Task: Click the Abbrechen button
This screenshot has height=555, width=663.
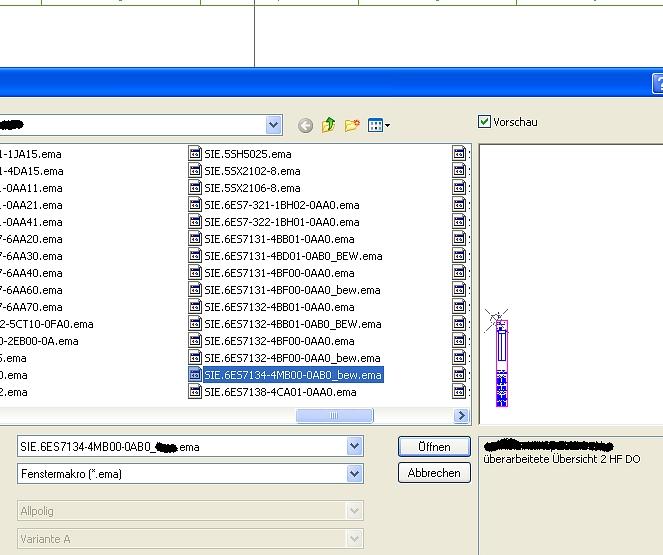Action: (x=434, y=473)
